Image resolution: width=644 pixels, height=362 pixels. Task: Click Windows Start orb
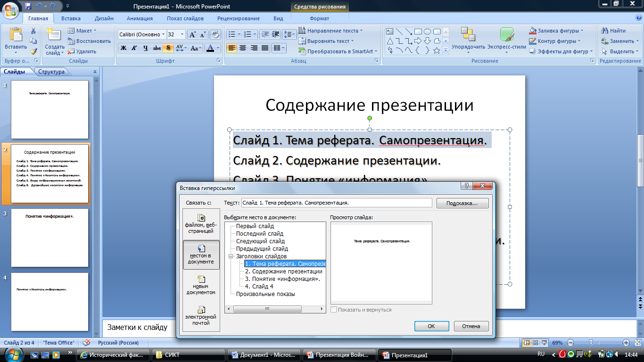click(x=13, y=354)
